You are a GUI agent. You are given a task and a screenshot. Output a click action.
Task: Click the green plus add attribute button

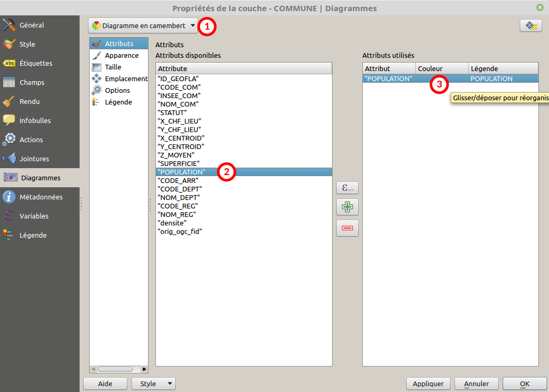point(347,207)
